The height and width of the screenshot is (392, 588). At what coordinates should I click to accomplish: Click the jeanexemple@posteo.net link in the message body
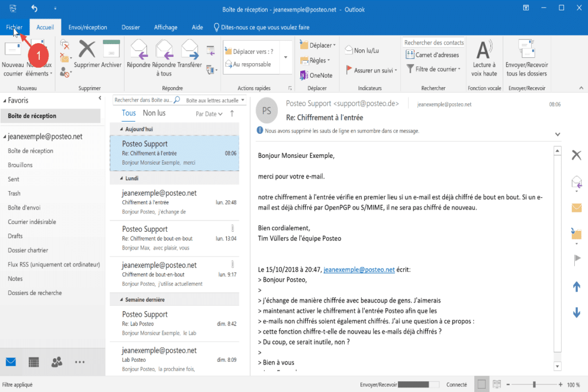[359, 269]
